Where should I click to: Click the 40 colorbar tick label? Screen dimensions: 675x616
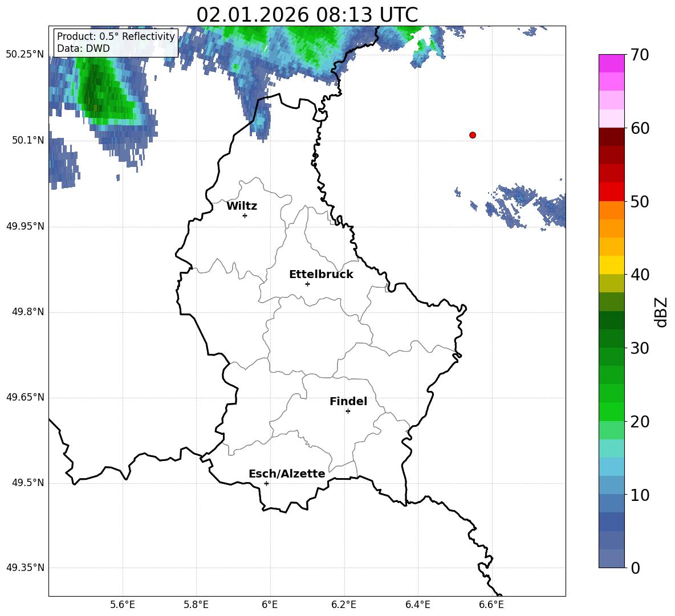coord(640,275)
